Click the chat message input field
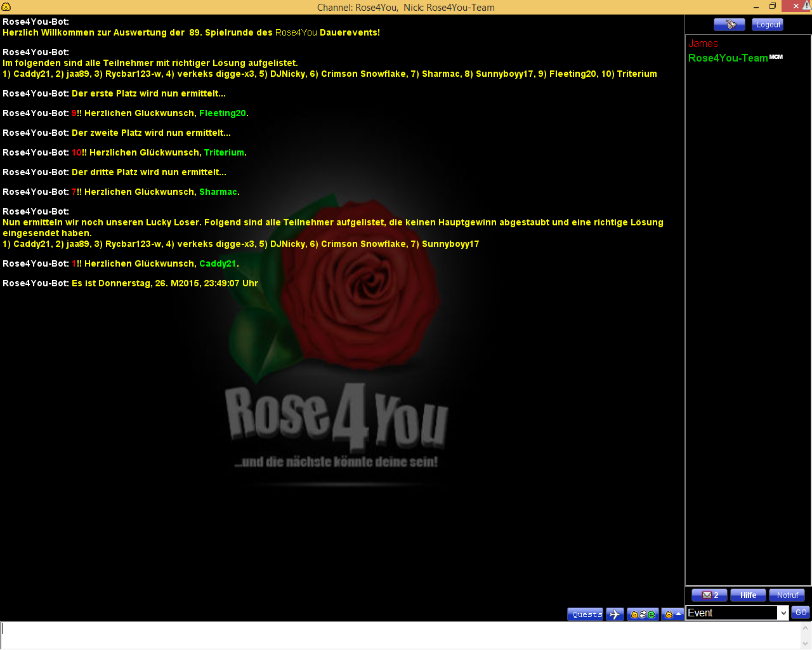This screenshot has height=650, width=812. (x=400, y=635)
